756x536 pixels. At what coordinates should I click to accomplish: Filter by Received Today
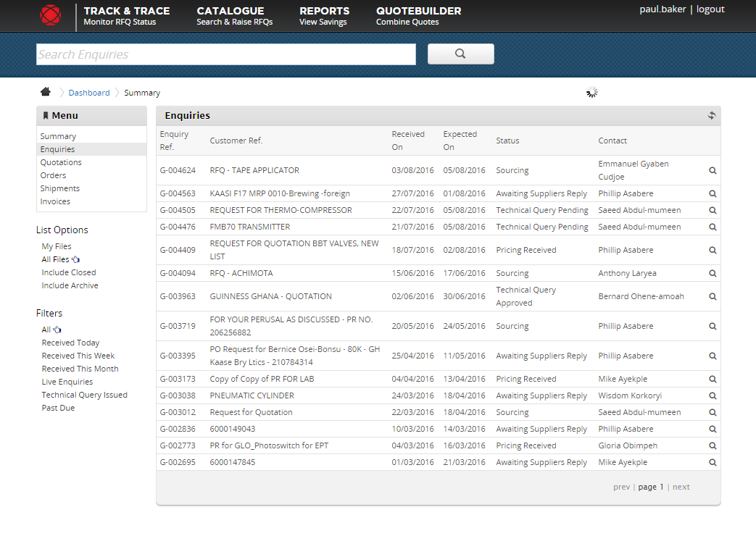(x=70, y=343)
